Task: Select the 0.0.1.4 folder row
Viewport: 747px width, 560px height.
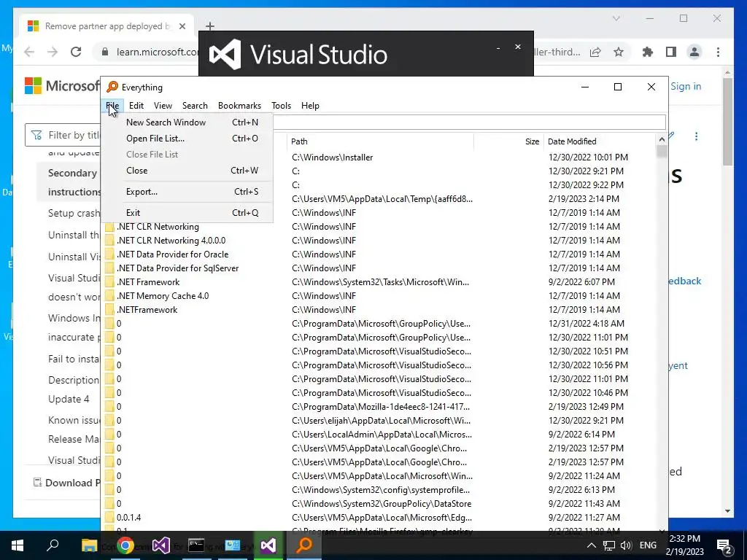Action: (x=380, y=517)
